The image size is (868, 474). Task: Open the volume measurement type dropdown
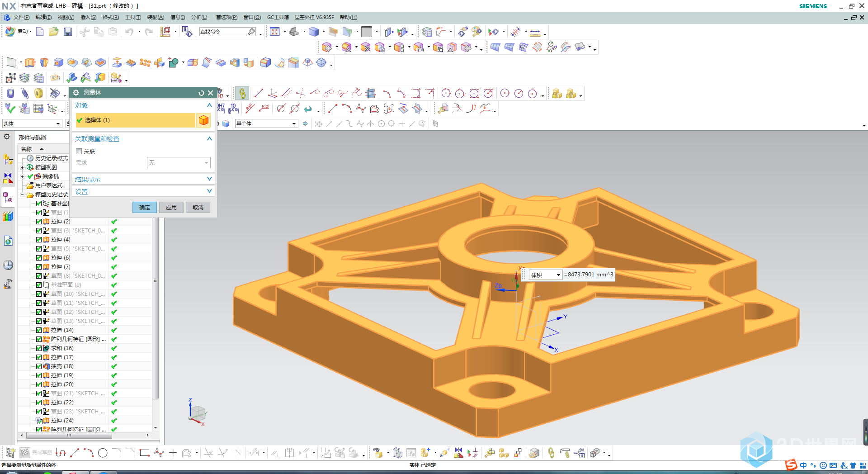546,275
